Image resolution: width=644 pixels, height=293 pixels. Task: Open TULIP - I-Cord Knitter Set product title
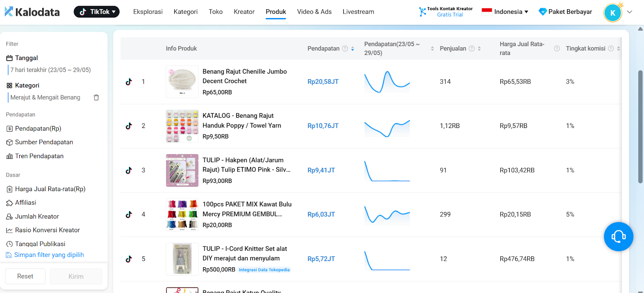(245, 254)
